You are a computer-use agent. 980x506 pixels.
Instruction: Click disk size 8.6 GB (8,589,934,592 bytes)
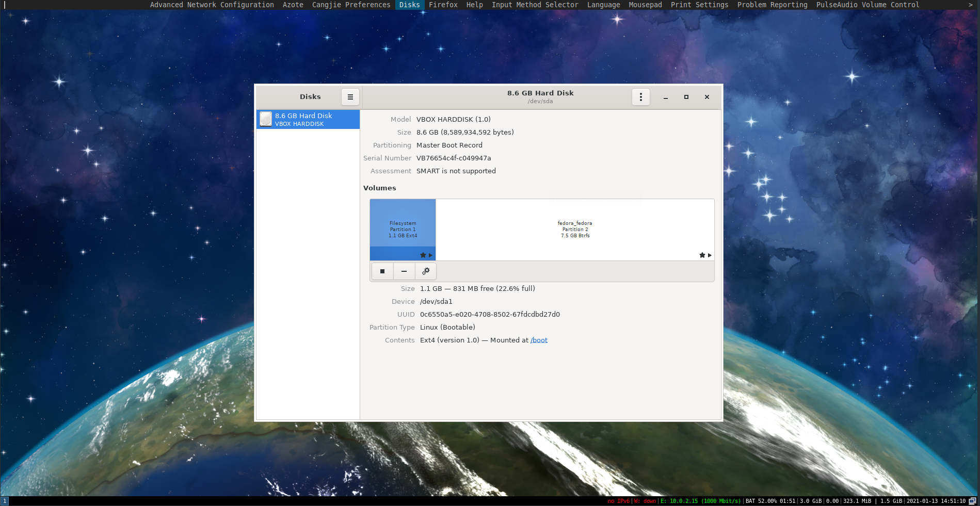pyautogui.click(x=465, y=132)
